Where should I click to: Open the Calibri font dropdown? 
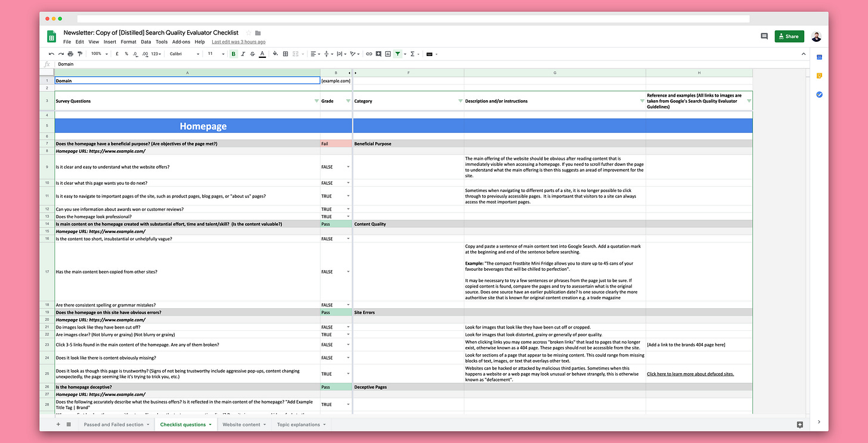184,54
